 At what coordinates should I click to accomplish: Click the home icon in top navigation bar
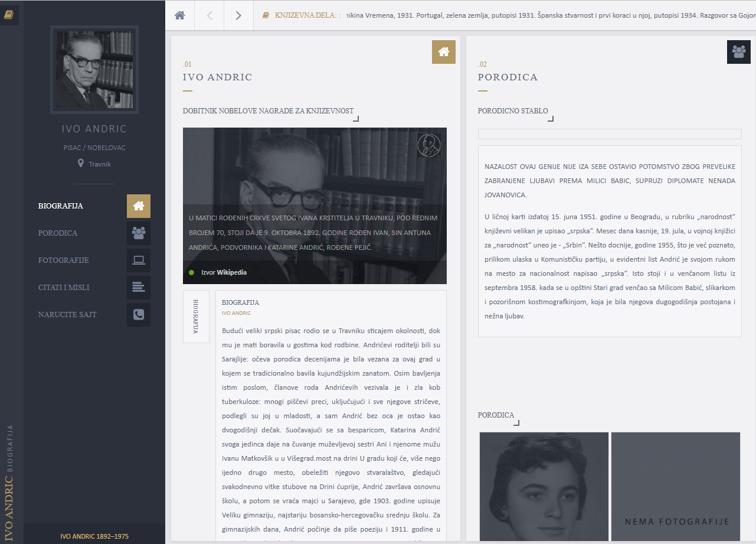[180, 15]
